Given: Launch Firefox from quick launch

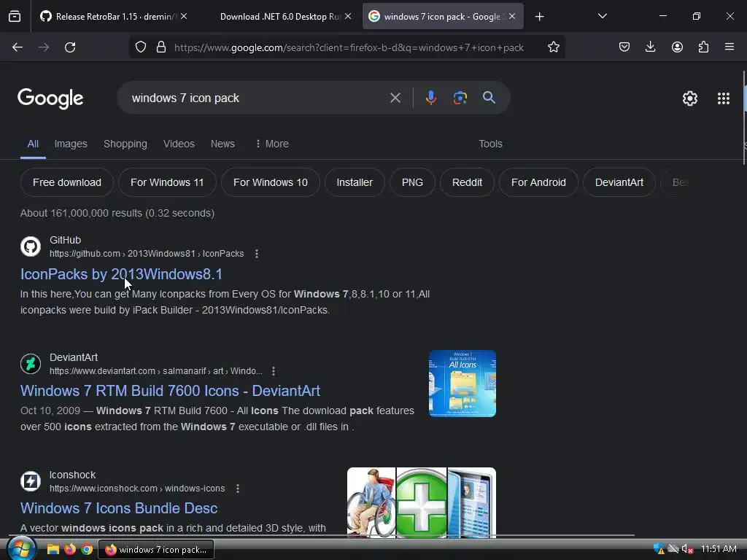Looking at the screenshot, I should (x=70, y=550).
